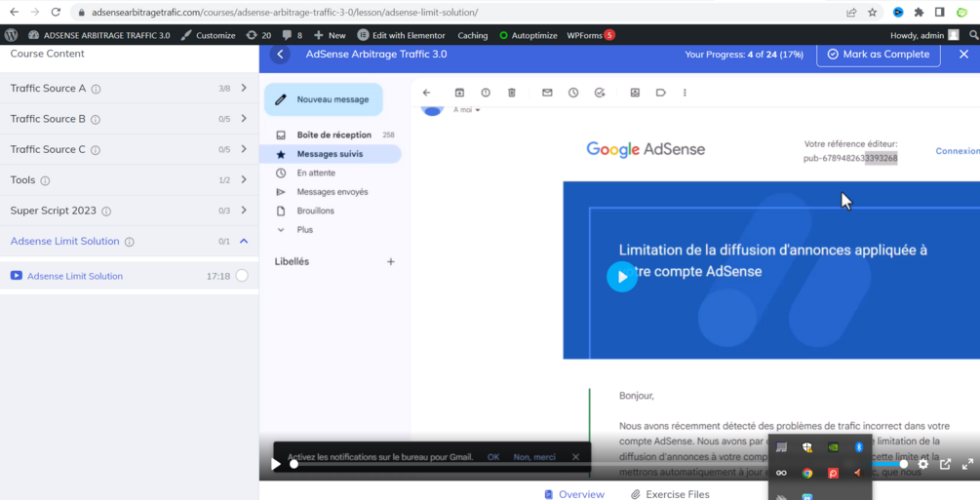
Task: Open the browser extensions puzzle icon
Action: 919,12
